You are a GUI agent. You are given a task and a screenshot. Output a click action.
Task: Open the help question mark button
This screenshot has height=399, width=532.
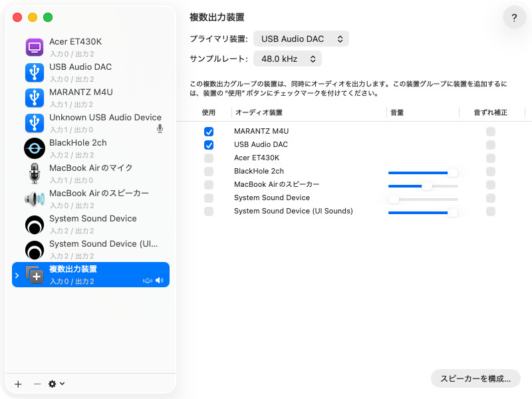point(514,18)
